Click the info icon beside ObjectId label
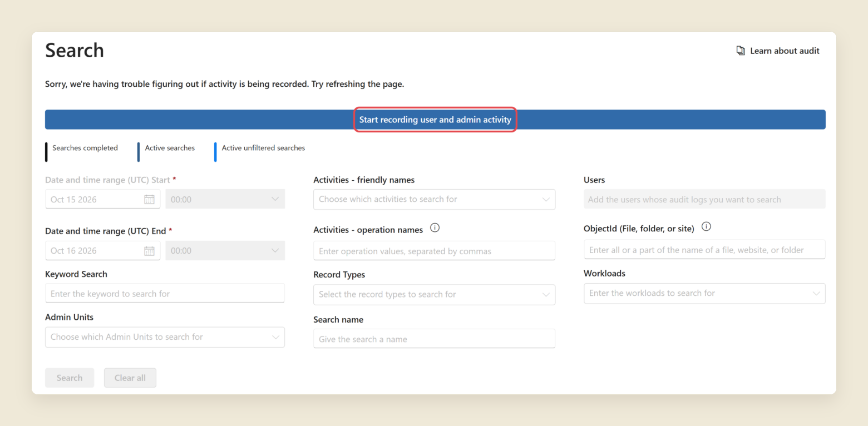 coord(707,227)
